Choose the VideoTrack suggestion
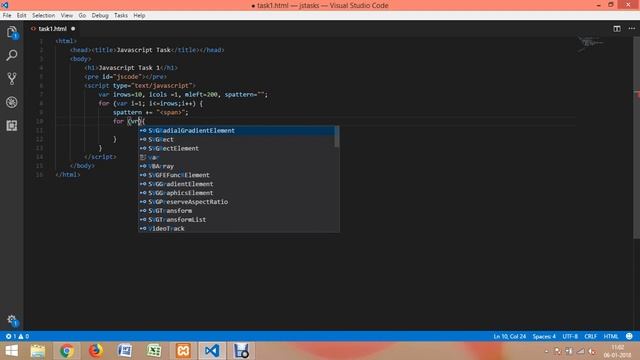640x360 pixels. click(x=236, y=229)
